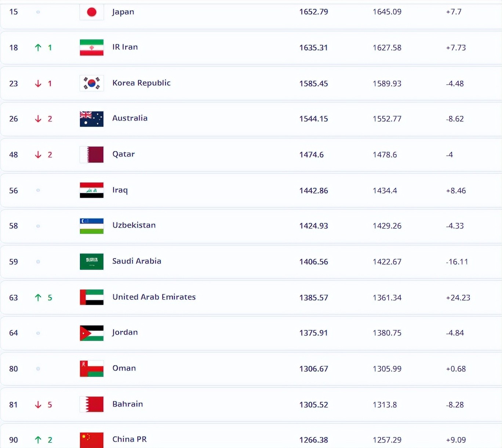This screenshot has height=448, width=502.
Task: Click the red down arrow beside Bahrain
Action: click(x=38, y=405)
